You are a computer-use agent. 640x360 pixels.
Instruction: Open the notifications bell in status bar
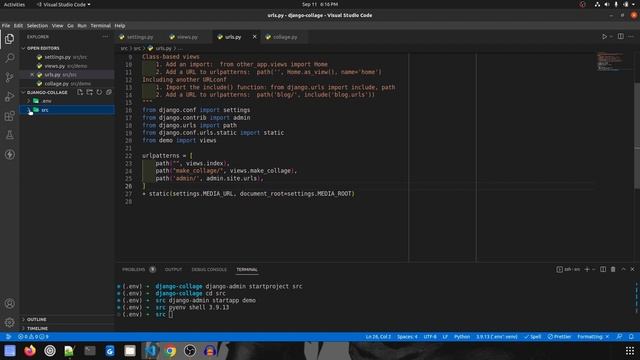point(631,337)
